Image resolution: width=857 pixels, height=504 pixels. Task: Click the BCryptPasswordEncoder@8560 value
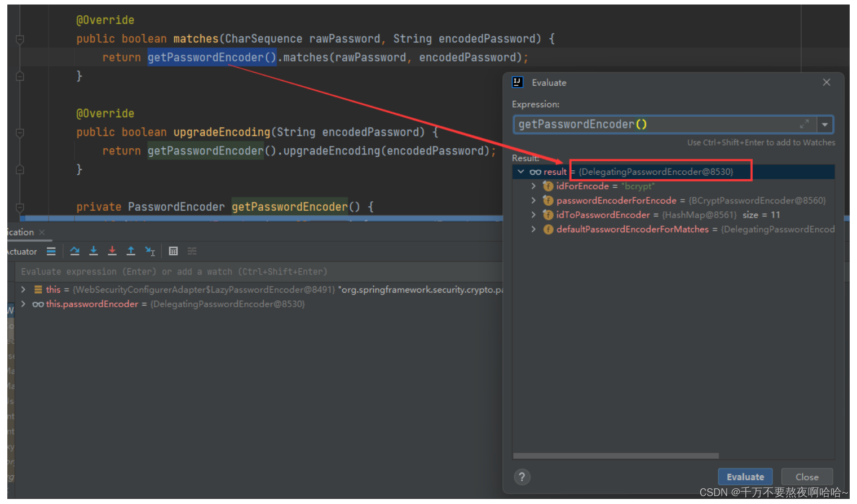point(757,201)
